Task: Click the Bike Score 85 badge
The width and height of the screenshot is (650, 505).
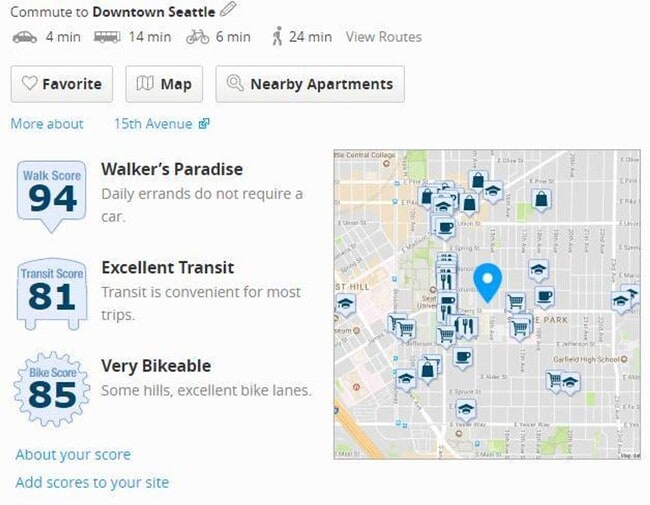Action: pyautogui.click(x=52, y=389)
